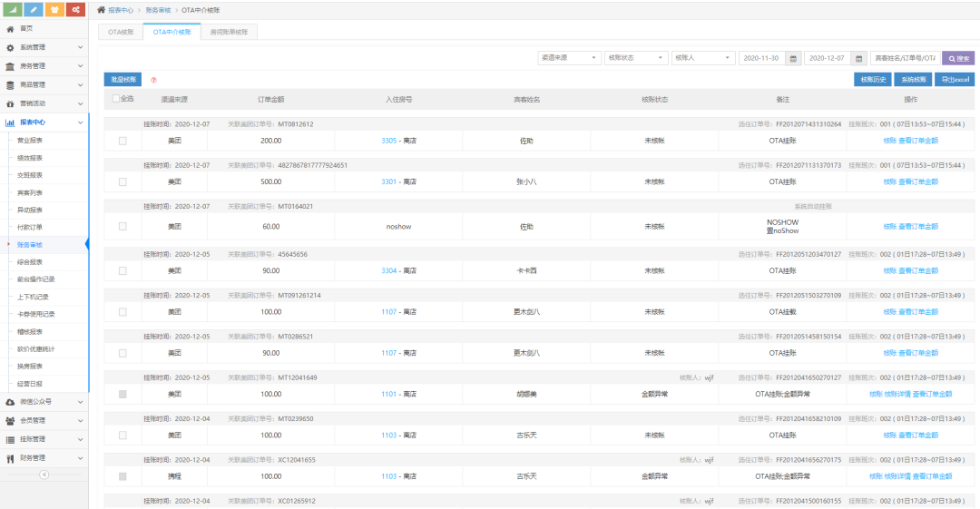Click 核账 查看订单金额 in the MT0812612 row
This screenshot has width=980, height=509.
pyautogui.click(x=911, y=141)
